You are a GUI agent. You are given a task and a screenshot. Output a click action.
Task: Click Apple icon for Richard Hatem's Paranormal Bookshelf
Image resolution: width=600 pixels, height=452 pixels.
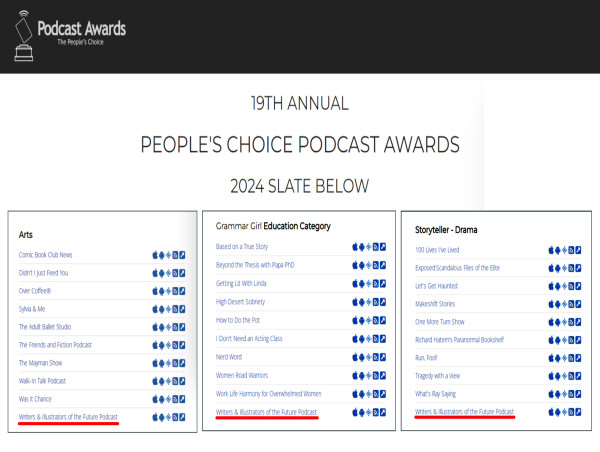tap(551, 340)
